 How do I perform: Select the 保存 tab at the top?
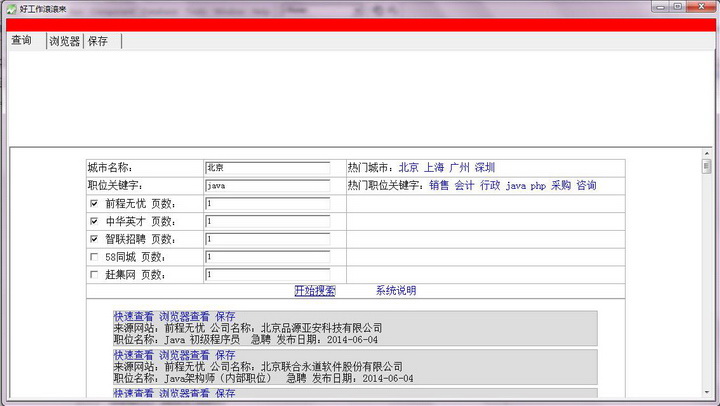pos(98,42)
